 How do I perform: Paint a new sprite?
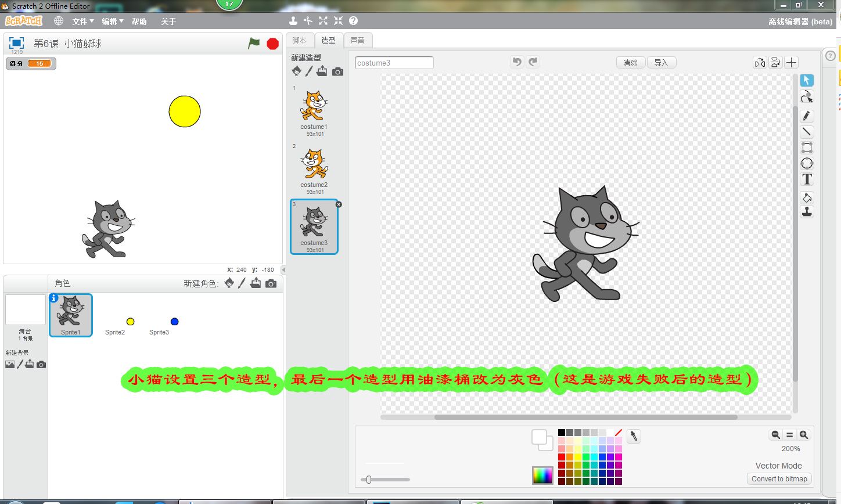pos(242,283)
